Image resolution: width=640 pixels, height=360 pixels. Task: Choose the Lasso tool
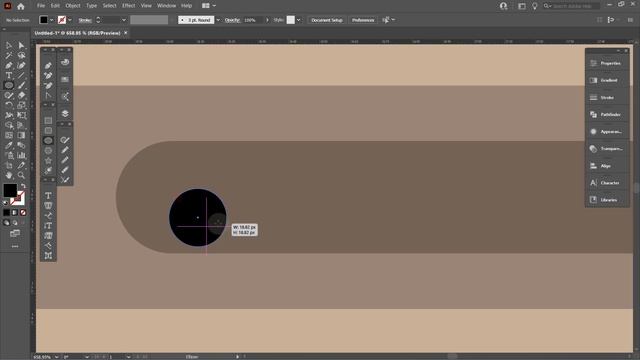tap(21, 55)
